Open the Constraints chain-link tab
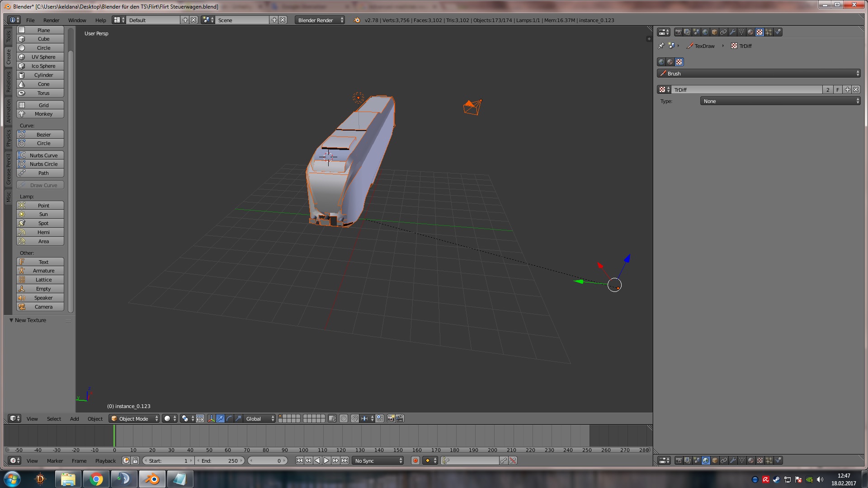868x488 pixels. coord(723,32)
